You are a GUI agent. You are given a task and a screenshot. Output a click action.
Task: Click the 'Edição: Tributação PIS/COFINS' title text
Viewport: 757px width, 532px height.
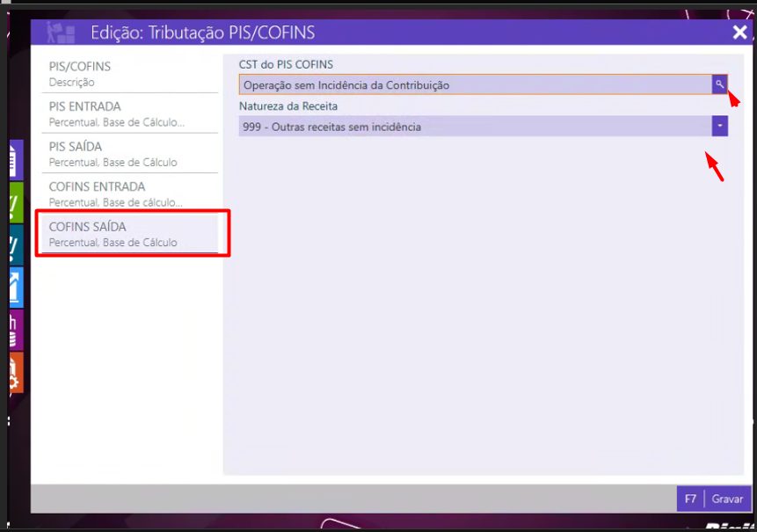pos(202,33)
